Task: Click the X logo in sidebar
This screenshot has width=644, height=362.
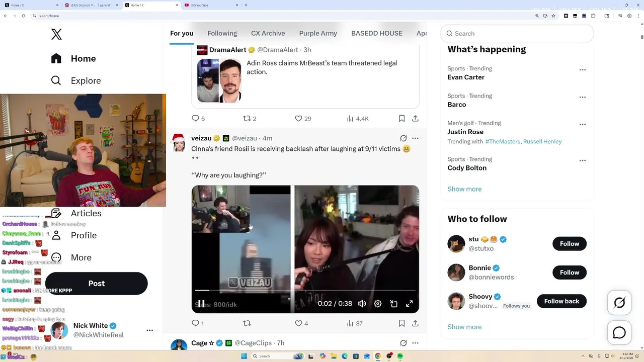Action: (56, 34)
